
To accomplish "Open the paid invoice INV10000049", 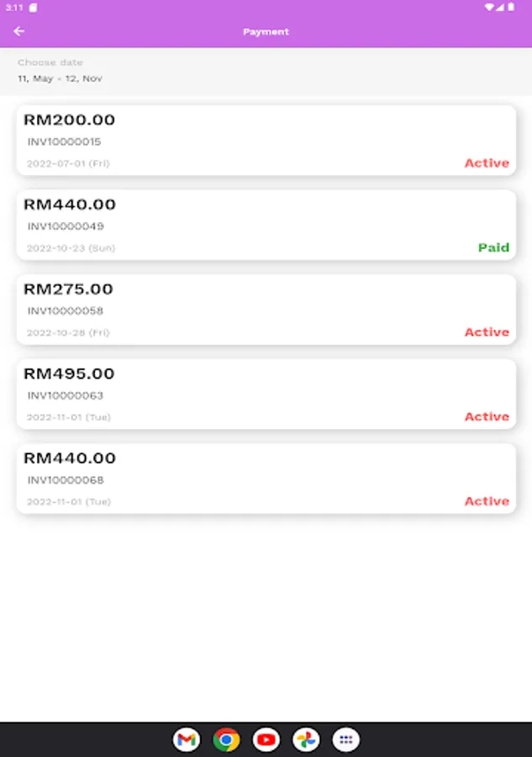I will [x=266, y=225].
